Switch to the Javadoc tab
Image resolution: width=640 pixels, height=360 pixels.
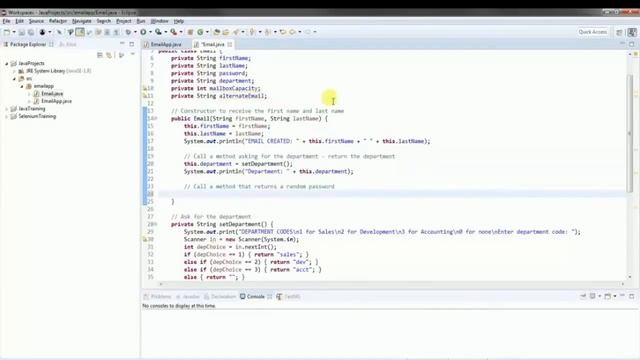[x=188, y=297]
